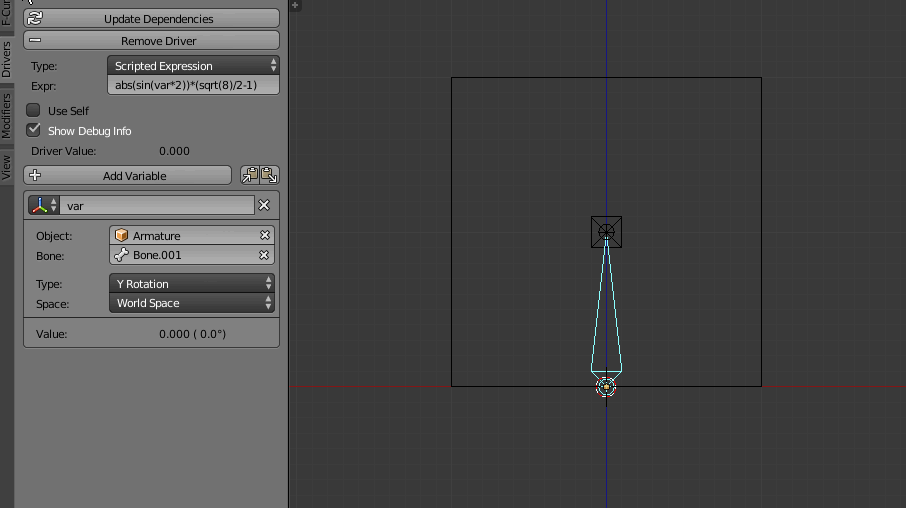Open the Scripted Expression type dropdown
The height and width of the screenshot is (508, 906).
point(193,65)
